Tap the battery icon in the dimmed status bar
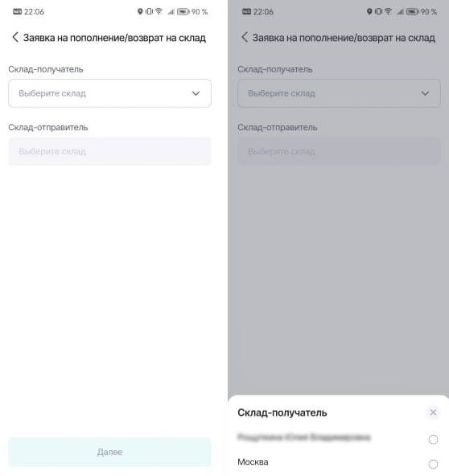Screen dimensions: 449x476 [413, 11]
